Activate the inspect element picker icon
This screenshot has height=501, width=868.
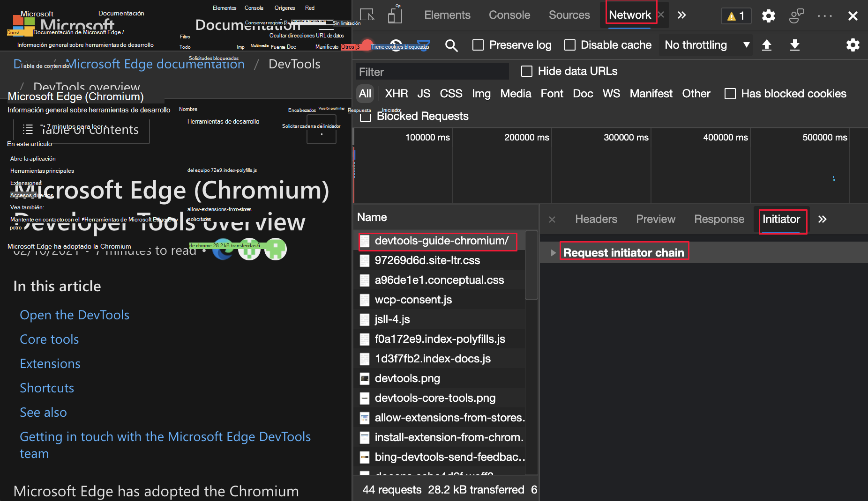(367, 15)
